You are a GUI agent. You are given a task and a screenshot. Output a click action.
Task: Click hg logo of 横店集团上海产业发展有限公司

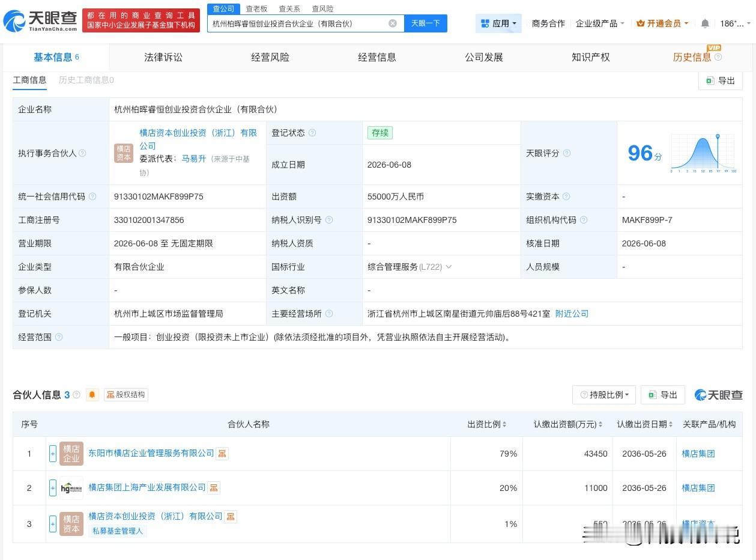coord(71,488)
